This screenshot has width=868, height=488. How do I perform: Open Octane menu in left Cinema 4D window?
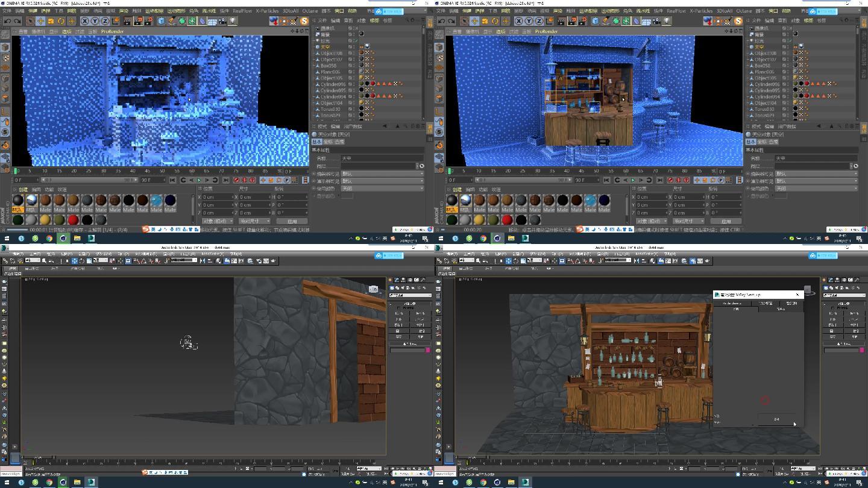310,10
